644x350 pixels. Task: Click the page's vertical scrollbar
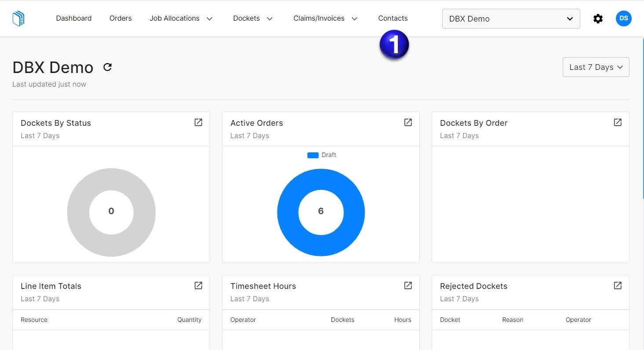(x=642, y=119)
